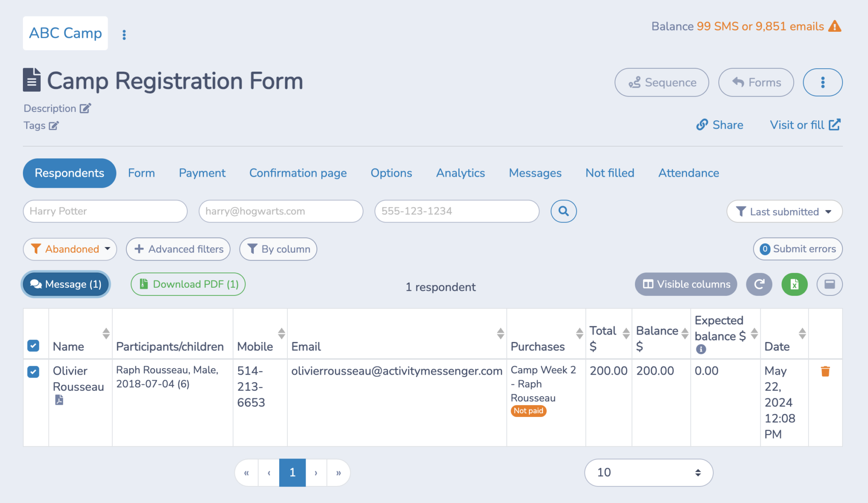
Task: Export respondents with the green Excel icon
Action: 794,284
